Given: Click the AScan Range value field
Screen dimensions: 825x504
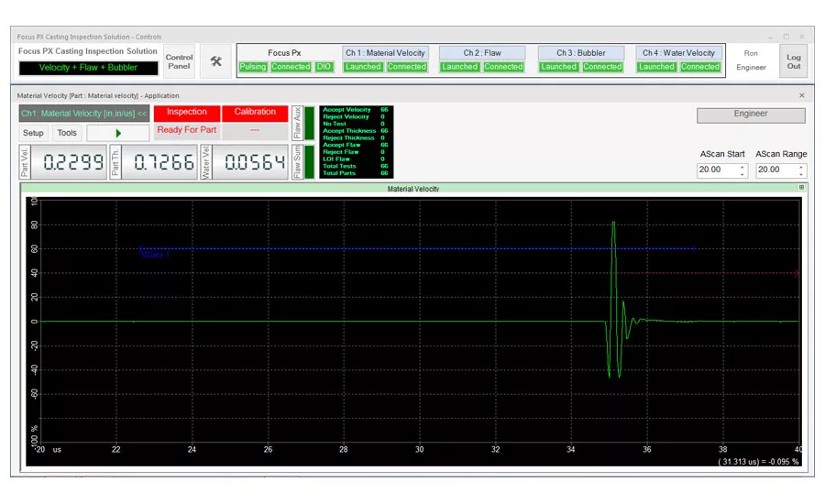Looking at the screenshot, I should pyautogui.click(x=776, y=170).
